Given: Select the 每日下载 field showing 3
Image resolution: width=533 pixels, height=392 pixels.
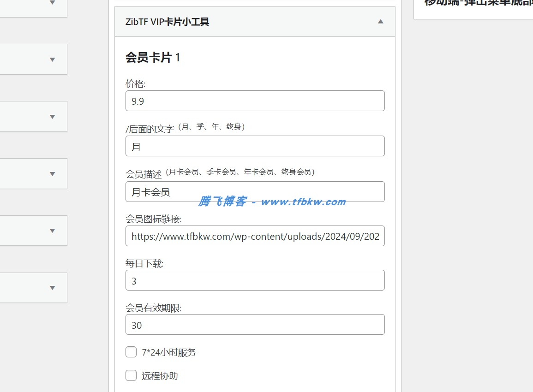Looking at the screenshot, I should point(255,280).
